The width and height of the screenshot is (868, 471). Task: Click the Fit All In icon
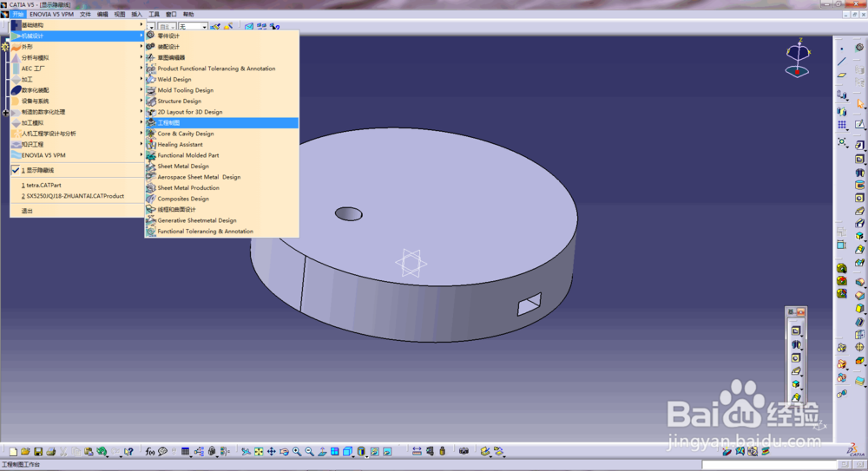click(259, 452)
